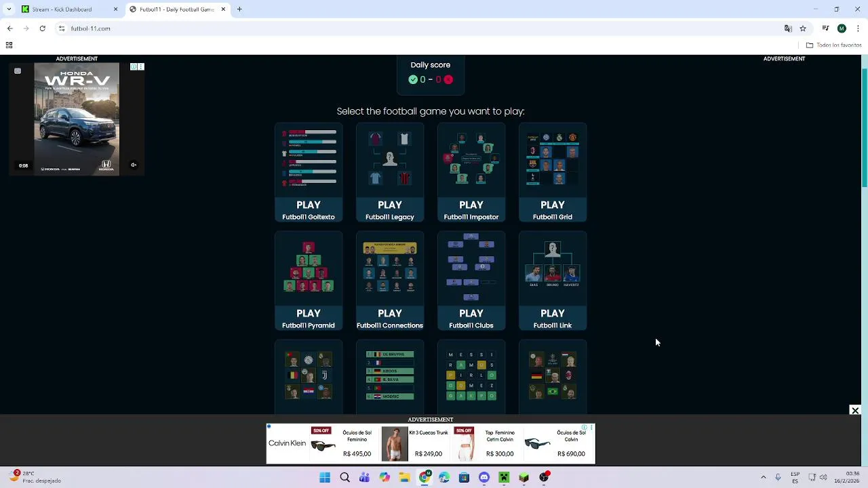The width and height of the screenshot is (868, 488).
Task: Open site information icon in address bar
Action: [x=62, y=28]
